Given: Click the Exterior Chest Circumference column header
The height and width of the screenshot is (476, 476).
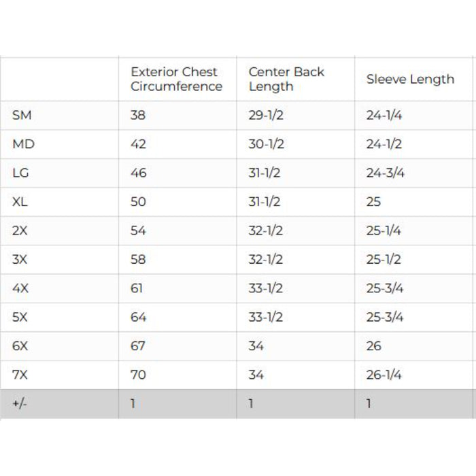Looking at the screenshot, I should [x=176, y=79].
